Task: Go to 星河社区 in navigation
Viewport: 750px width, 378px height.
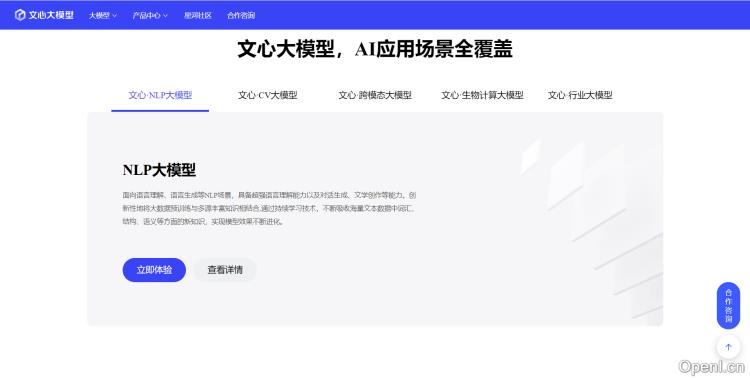Action: tap(198, 15)
